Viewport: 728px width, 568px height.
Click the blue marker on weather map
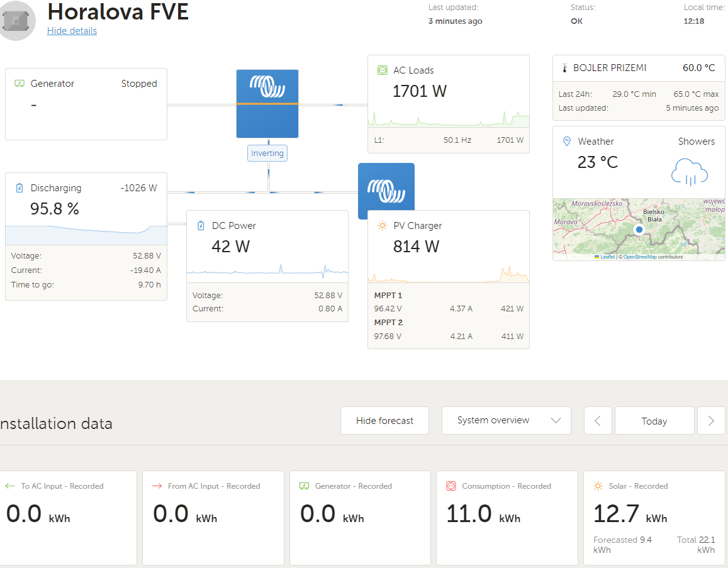(639, 230)
